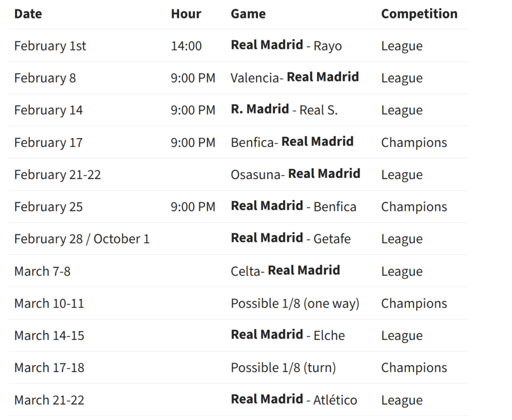Click the February 25 date cell
Image resolution: width=512 pixels, height=420 pixels.
point(48,207)
